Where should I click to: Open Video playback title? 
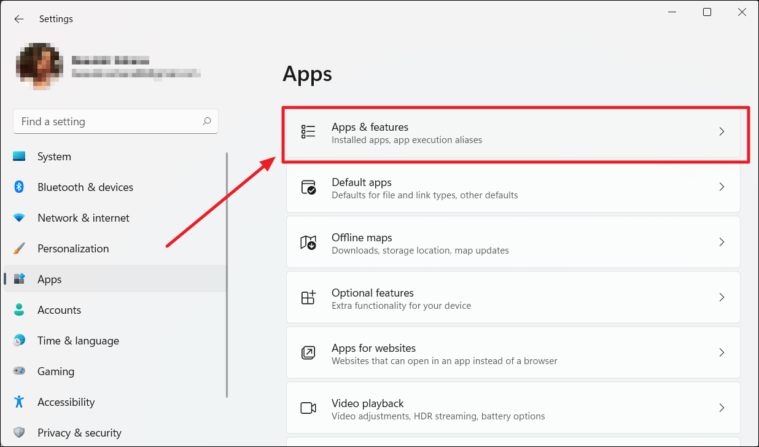click(x=367, y=403)
